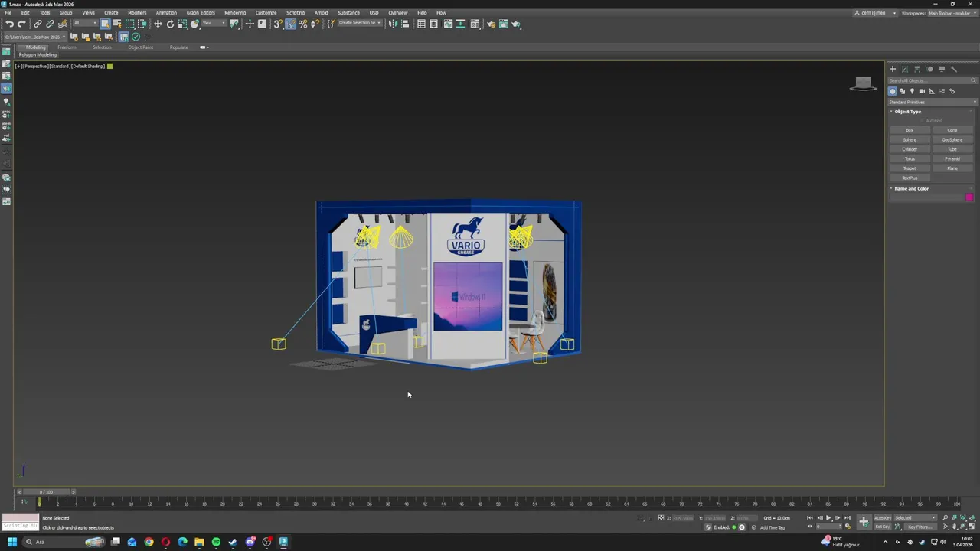
Task: Click the Render Production teapot icon
Action: click(516, 24)
